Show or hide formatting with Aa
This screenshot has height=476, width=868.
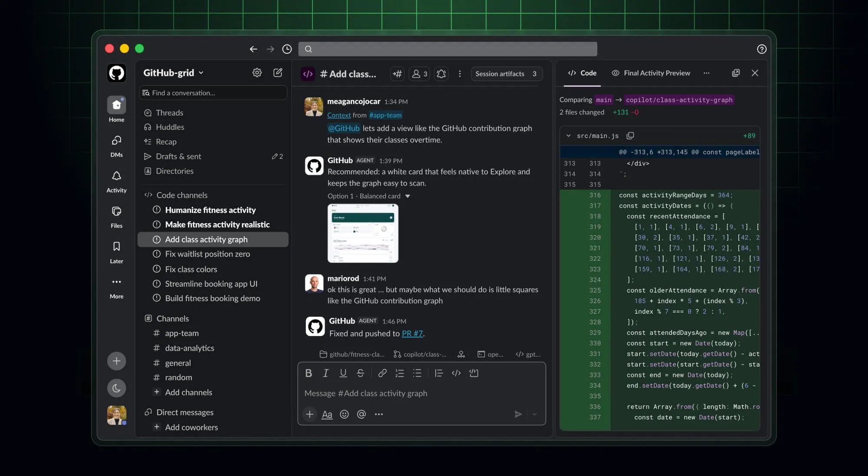click(x=327, y=414)
